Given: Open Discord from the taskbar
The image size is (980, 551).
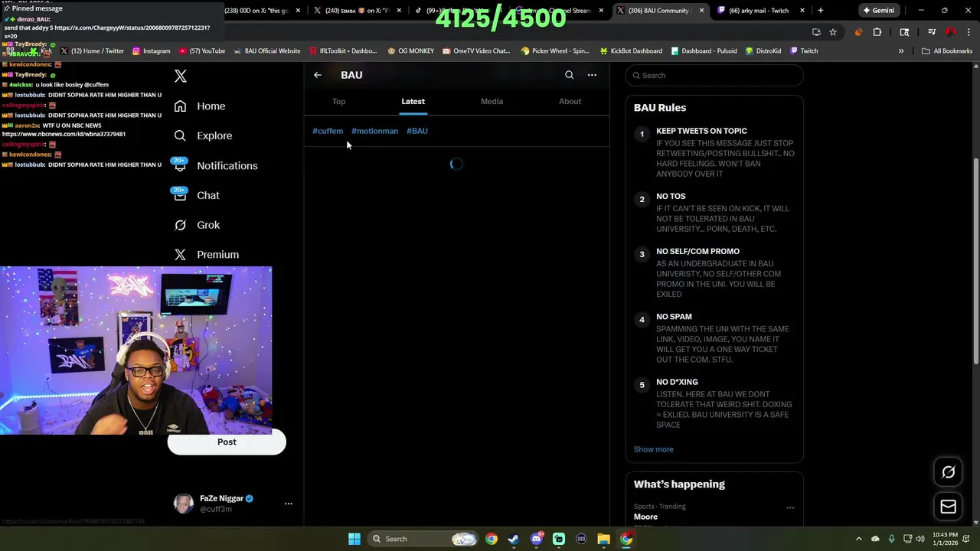Looking at the screenshot, I should click(537, 539).
